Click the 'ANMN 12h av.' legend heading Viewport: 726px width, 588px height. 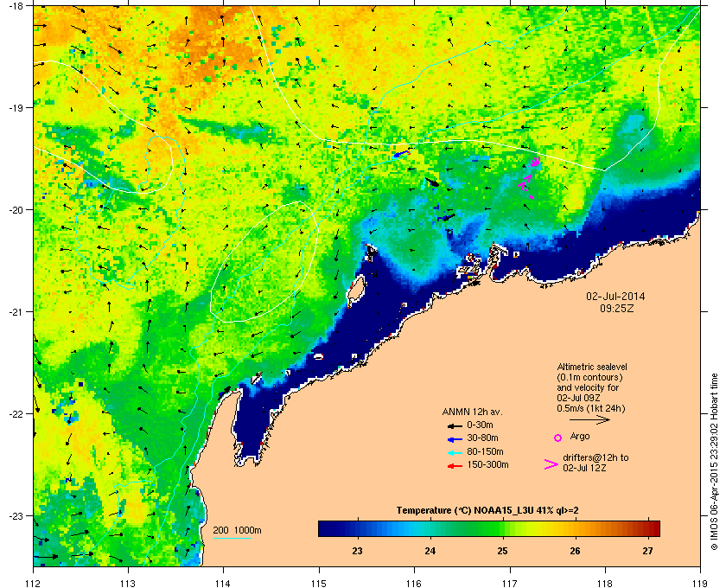click(472, 412)
